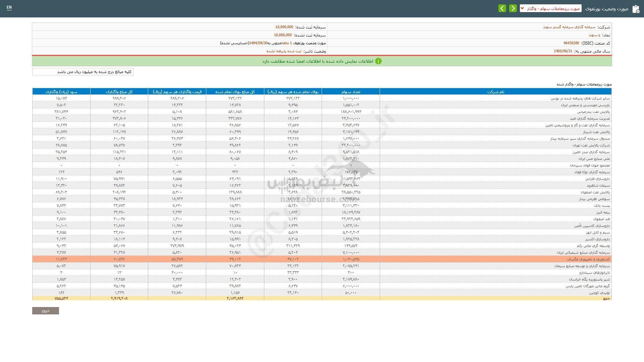This screenshot has width=644, height=362.
Task: Click the و سهند symbol value
Action: coord(594,35)
